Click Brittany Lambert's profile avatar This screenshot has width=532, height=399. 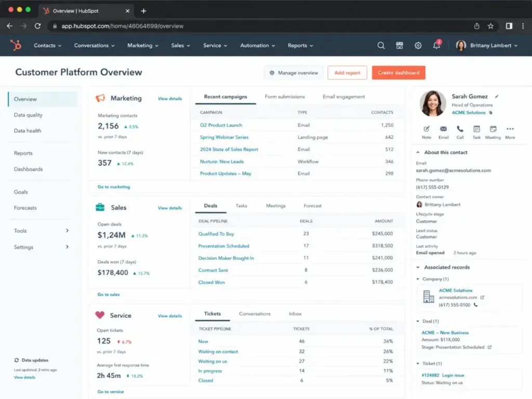point(461,46)
